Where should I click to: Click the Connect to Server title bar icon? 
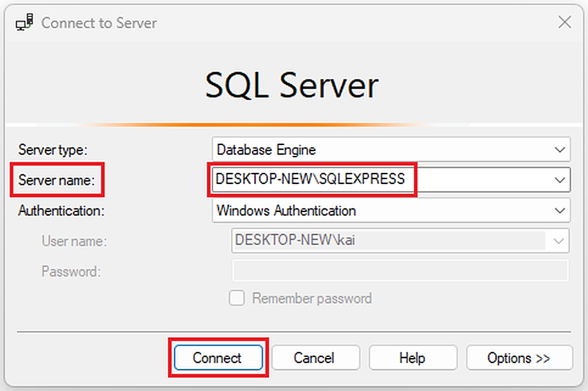(24, 23)
